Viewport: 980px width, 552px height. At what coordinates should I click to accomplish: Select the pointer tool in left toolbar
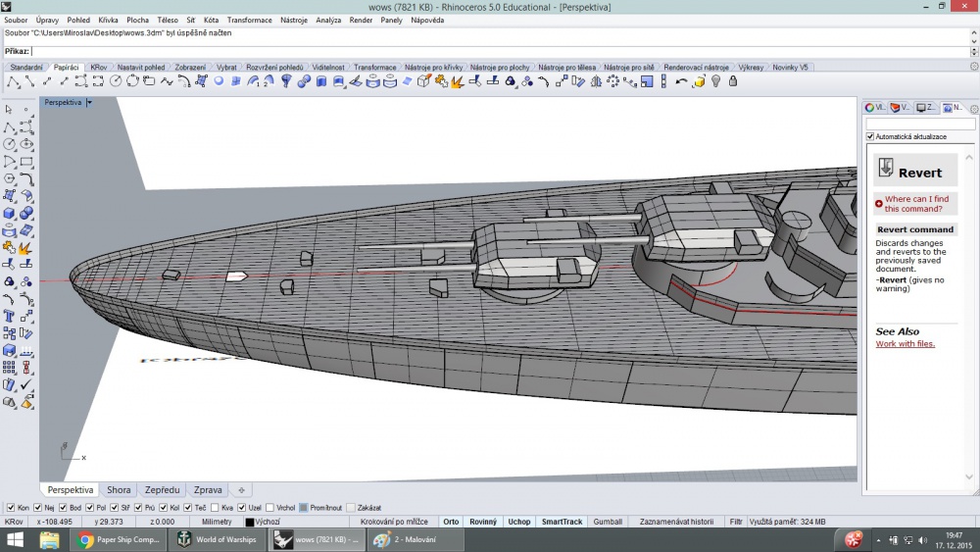pos(9,110)
